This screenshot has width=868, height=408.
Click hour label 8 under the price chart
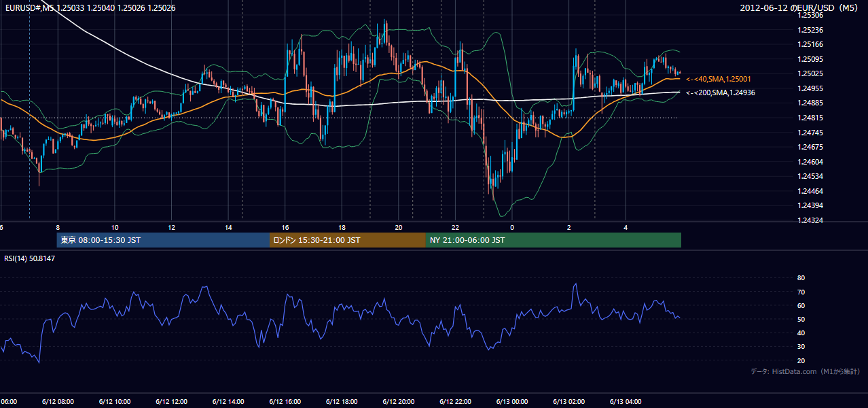[58, 227]
